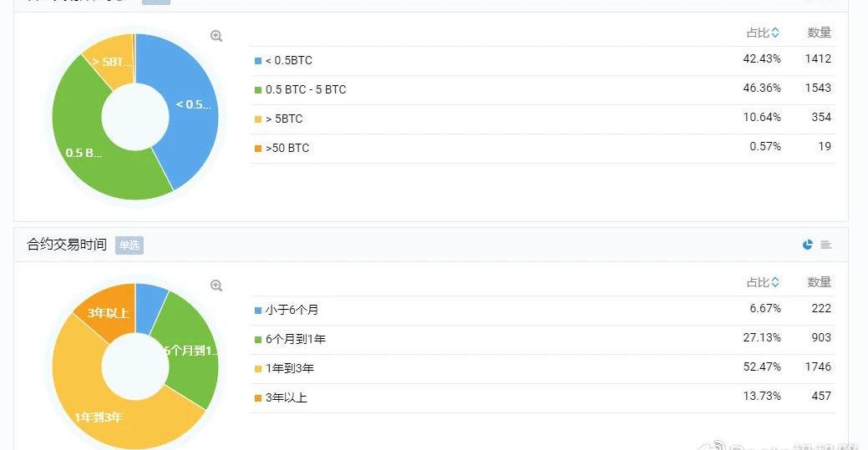The height and width of the screenshot is (450, 868).
Task: Zoom into the BTC holdings pie chart
Action: click(x=216, y=36)
